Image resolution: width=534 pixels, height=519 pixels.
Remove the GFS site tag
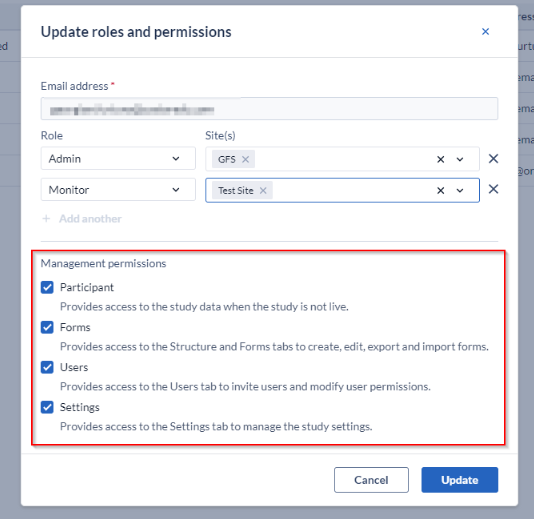tap(245, 159)
